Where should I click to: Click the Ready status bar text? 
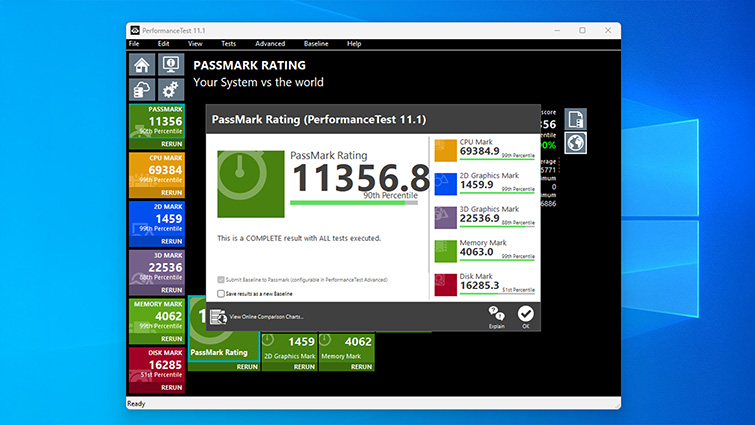coord(136,403)
